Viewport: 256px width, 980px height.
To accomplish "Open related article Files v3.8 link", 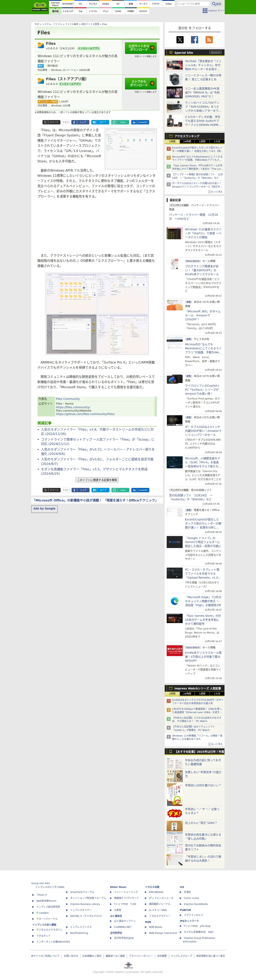I will tap(97, 431).
